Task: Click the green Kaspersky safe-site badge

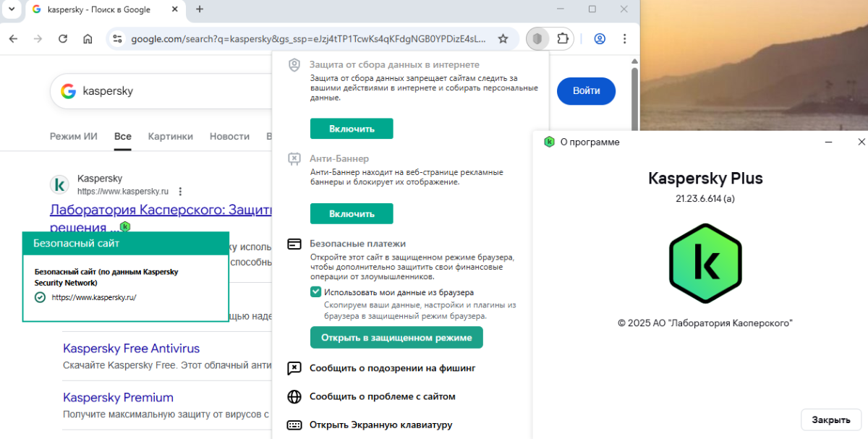Action: (125, 226)
